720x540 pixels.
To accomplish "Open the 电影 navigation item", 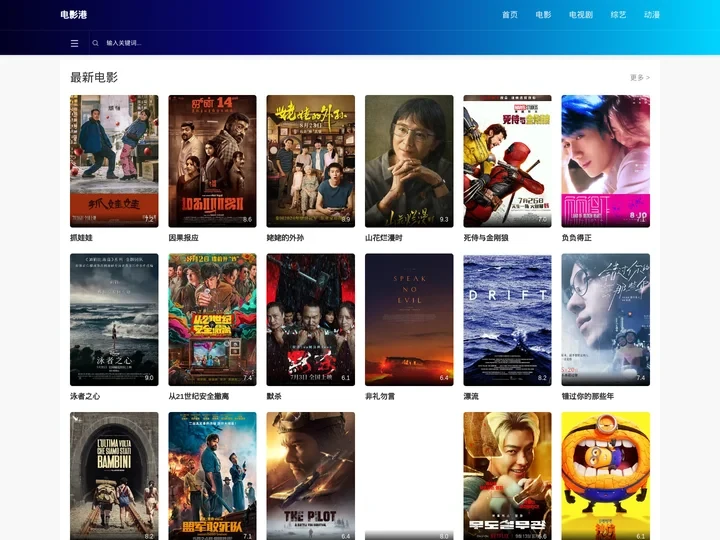I will click(x=543, y=15).
